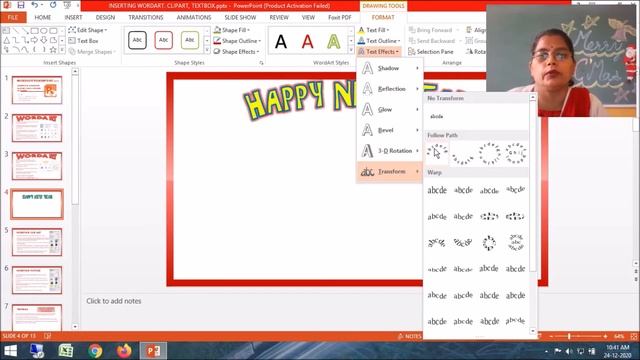Choose the black A WordArt style
Screen dimensions: 640x360
281,42
